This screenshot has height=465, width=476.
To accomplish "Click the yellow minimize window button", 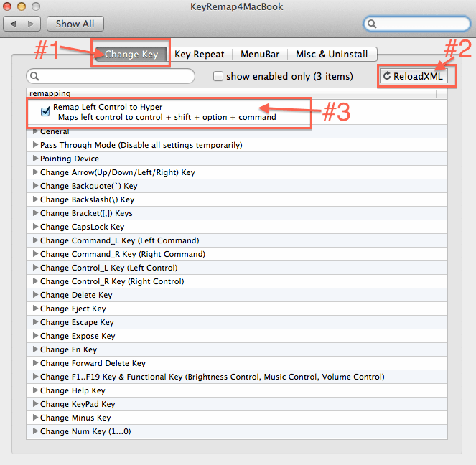I will pyautogui.click(x=24, y=7).
